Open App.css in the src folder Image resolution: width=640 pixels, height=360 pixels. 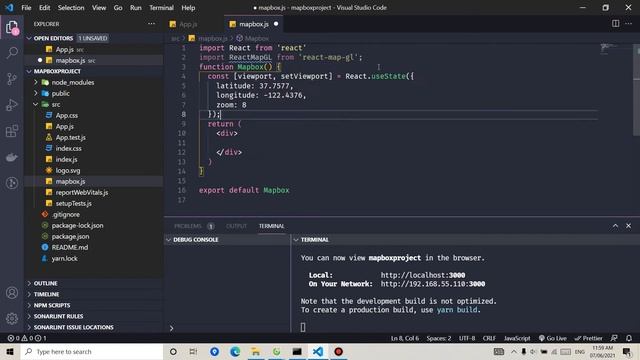point(67,116)
